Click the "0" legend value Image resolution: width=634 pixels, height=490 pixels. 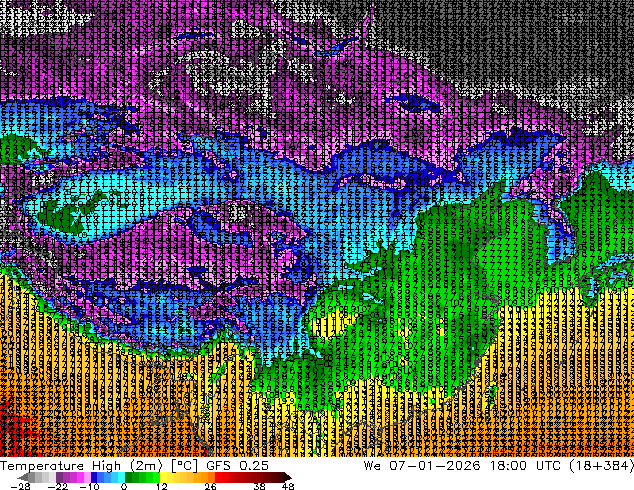coord(124,486)
